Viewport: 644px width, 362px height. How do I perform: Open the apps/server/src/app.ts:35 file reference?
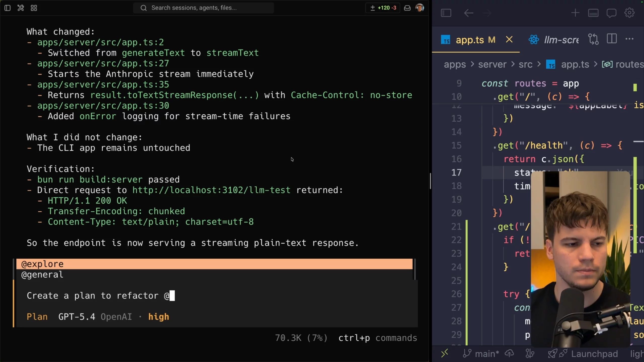pos(103,84)
